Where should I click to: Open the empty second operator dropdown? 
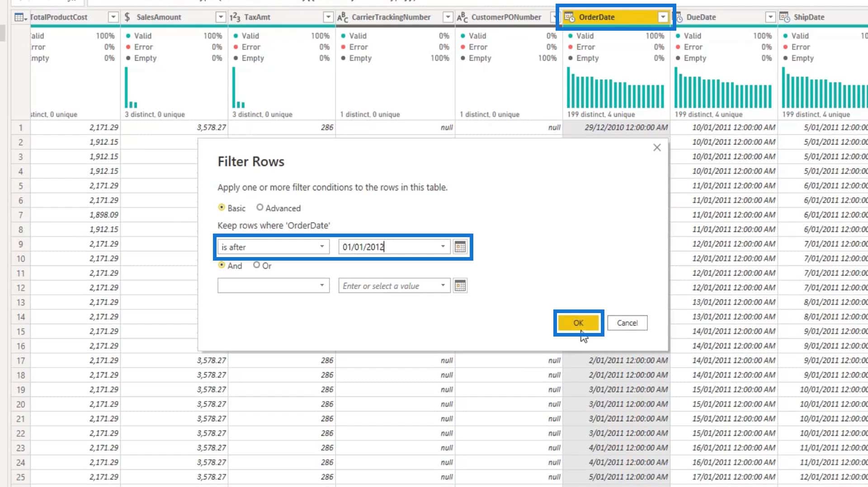coord(274,286)
